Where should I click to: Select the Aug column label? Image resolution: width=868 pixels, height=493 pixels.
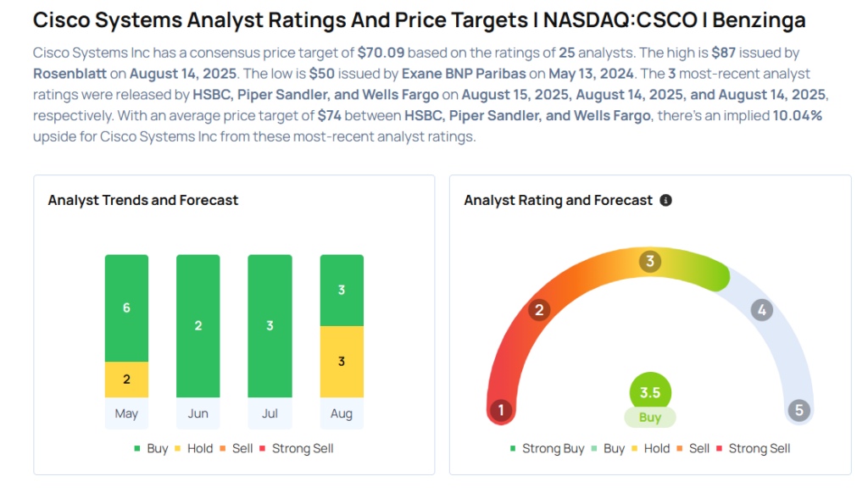pos(342,414)
